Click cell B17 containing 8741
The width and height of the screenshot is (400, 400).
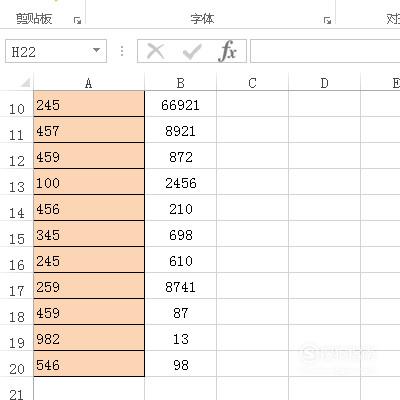click(x=181, y=286)
